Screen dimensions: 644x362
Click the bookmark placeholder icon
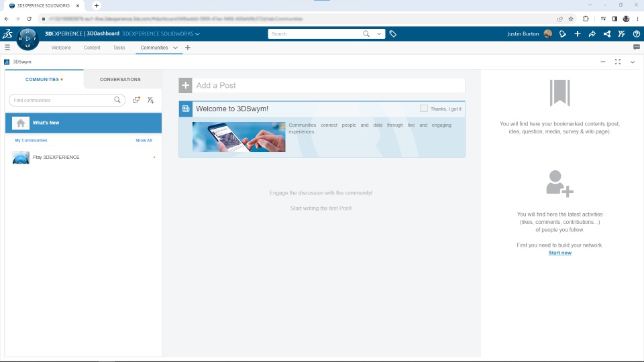(x=559, y=93)
